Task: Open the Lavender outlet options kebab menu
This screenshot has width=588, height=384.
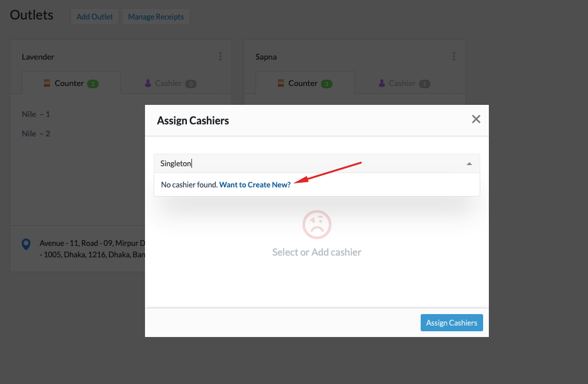Action: tap(220, 56)
